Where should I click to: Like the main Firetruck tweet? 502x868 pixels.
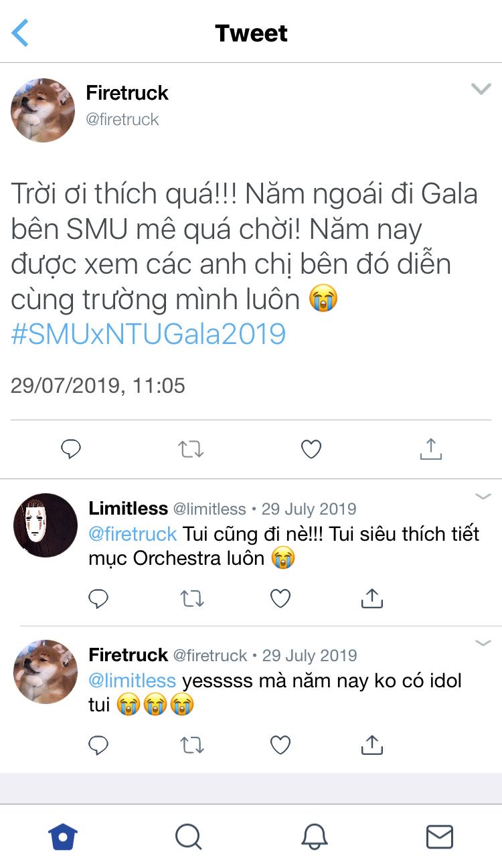[x=311, y=449]
